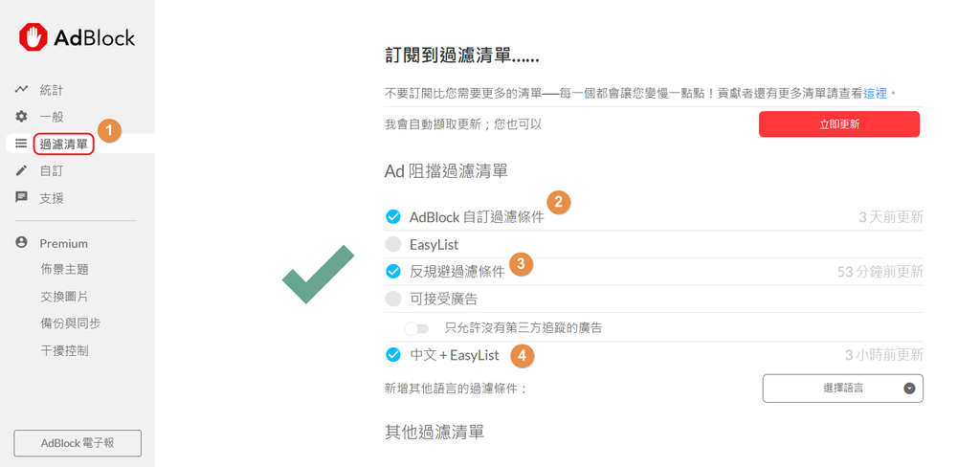Open the 支援 chat bubble icon
Screen dimensions: 980x467
point(22,197)
